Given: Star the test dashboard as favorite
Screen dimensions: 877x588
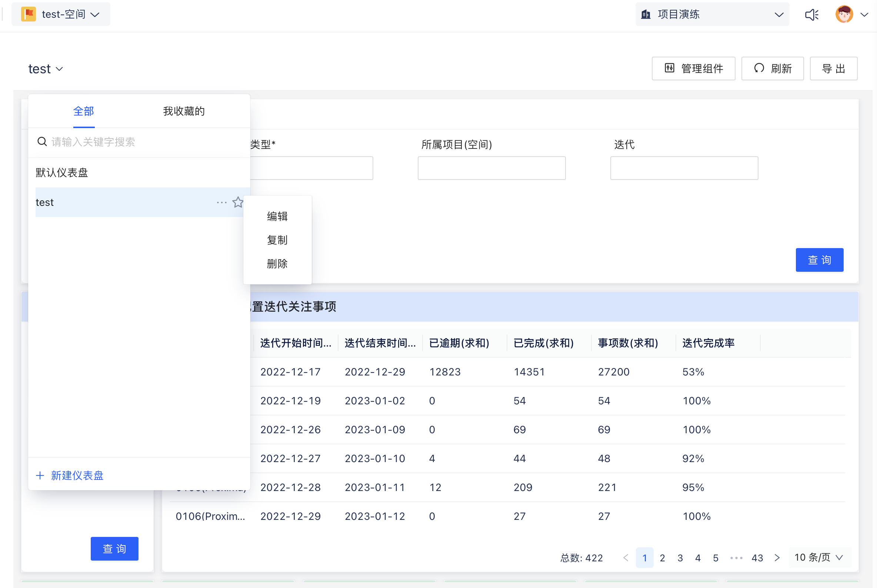Looking at the screenshot, I should click(x=237, y=203).
